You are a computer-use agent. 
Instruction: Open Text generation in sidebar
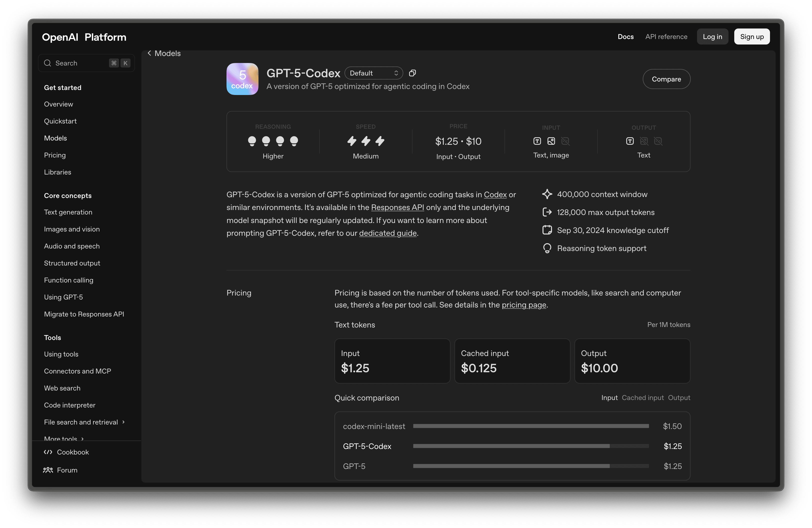pyautogui.click(x=68, y=212)
